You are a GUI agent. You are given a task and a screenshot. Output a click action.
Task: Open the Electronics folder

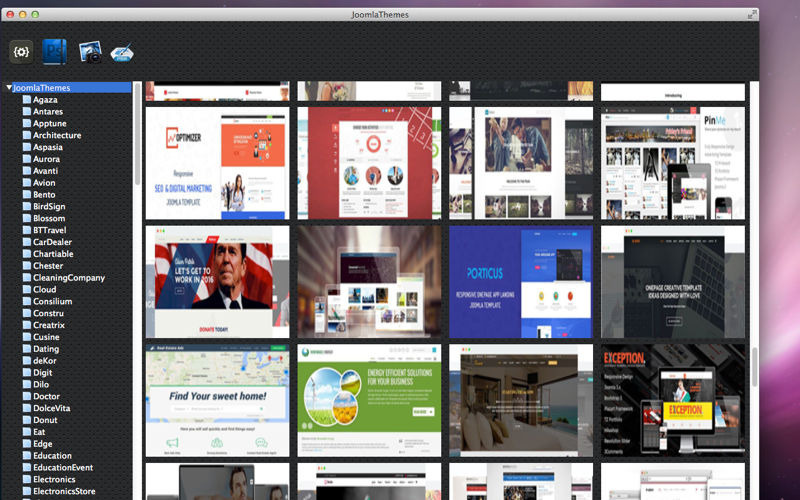54,479
